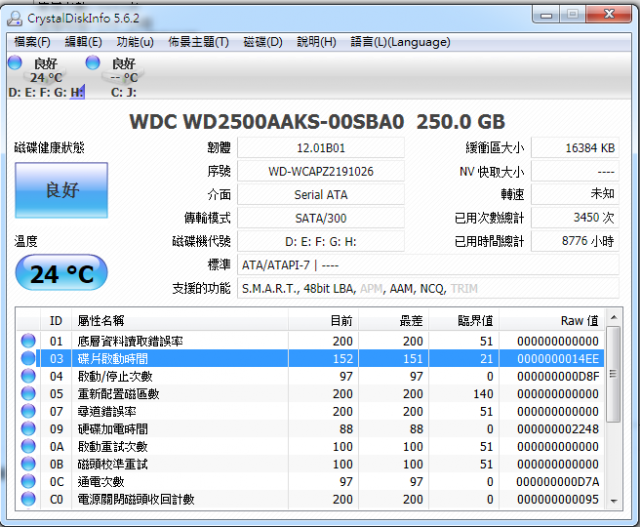This screenshot has width=640, height=527.
Task: Click the 最差 column header
Action: point(394,321)
